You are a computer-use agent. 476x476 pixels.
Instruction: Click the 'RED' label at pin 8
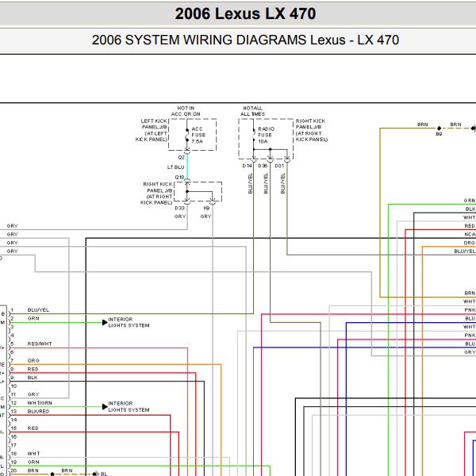(33, 369)
